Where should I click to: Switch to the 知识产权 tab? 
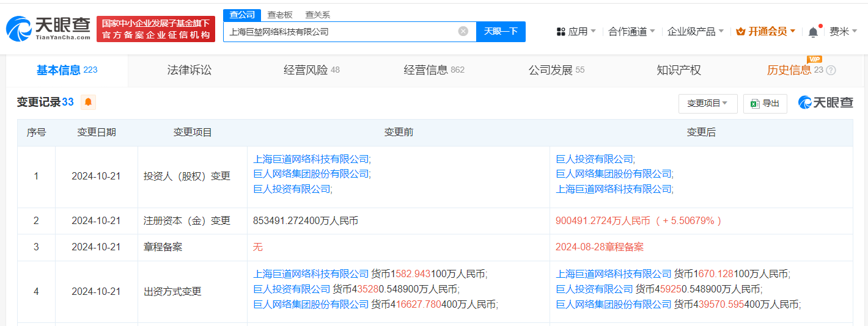pos(679,70)
